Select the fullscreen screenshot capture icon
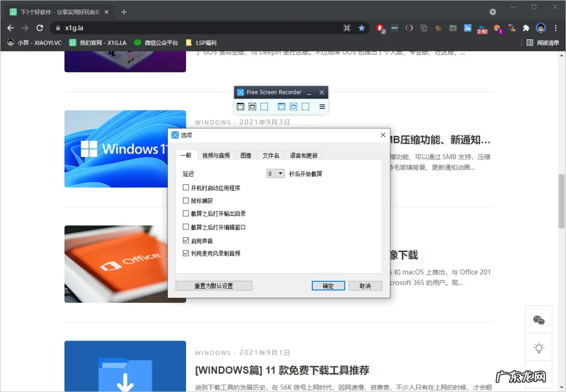Image resolution: width=566 pixels, height=392 pixels. tap(241, 106)
